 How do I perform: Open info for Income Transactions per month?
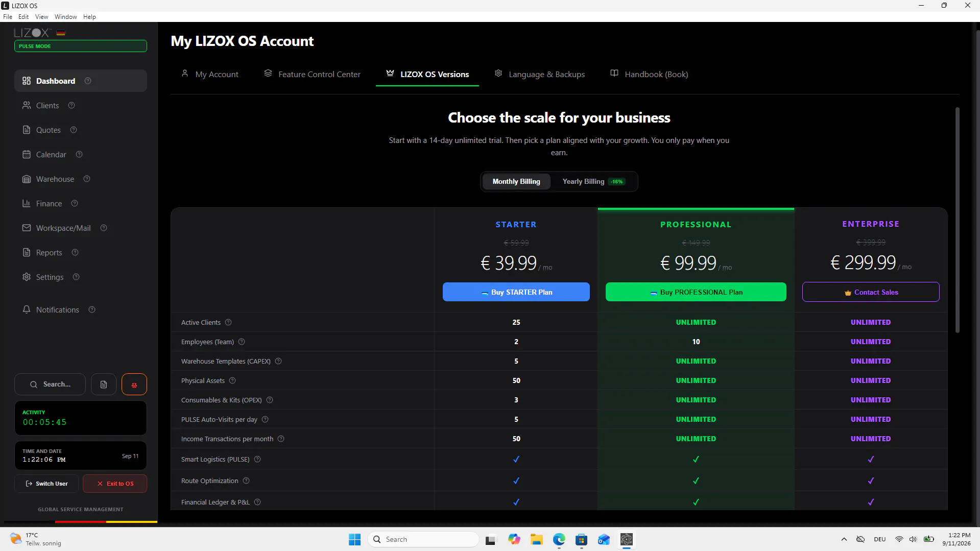click(x=281, y=439)
